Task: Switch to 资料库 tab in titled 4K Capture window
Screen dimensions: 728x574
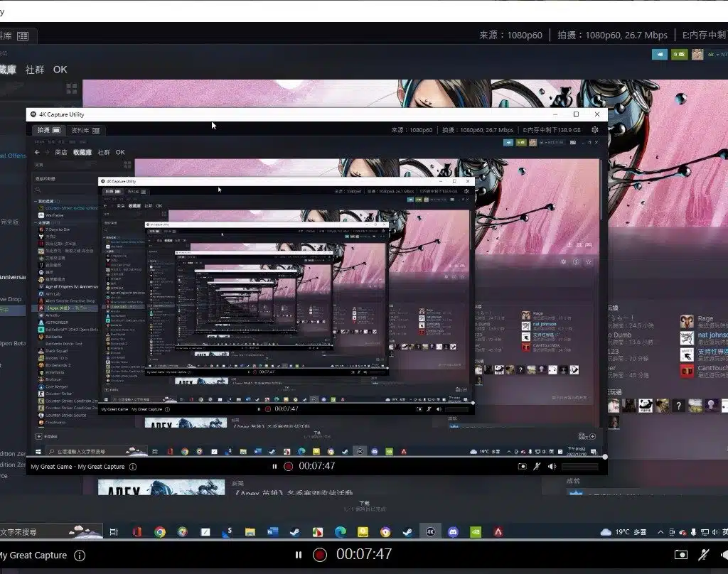Action: 85,131
